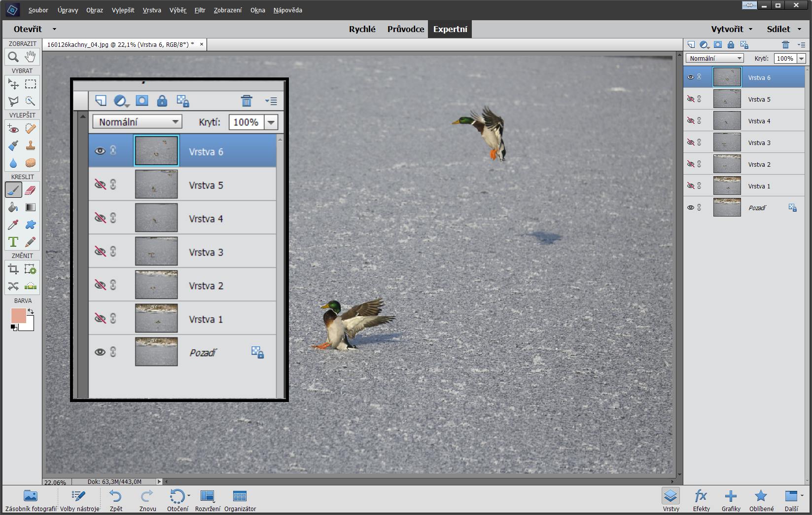Open the Normální blend mode dropdown in right panel
Image resolution: width=812 pixels, height=515 pixels.
(x=714, y=58)
